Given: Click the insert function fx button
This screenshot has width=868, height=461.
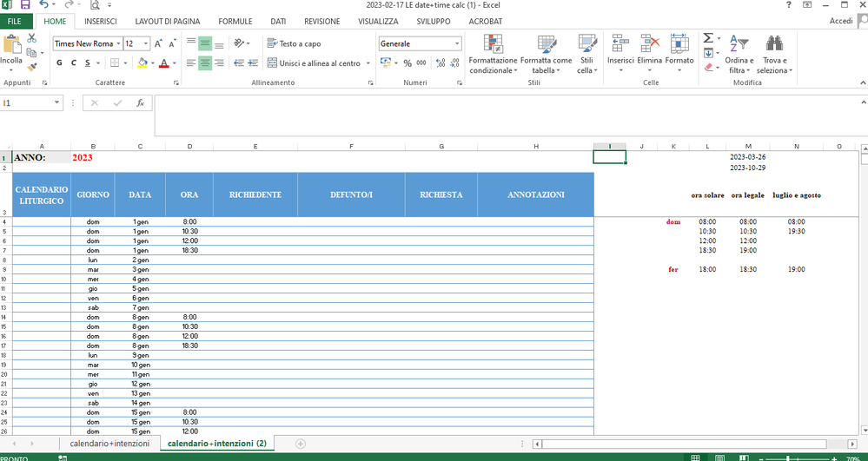Looking at the screenshot, I should click(x=141, y=103).
